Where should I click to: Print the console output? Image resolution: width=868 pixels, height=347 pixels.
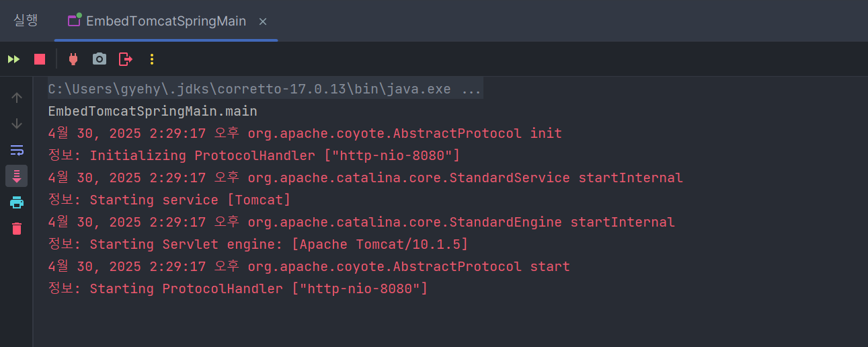point(17,202)
